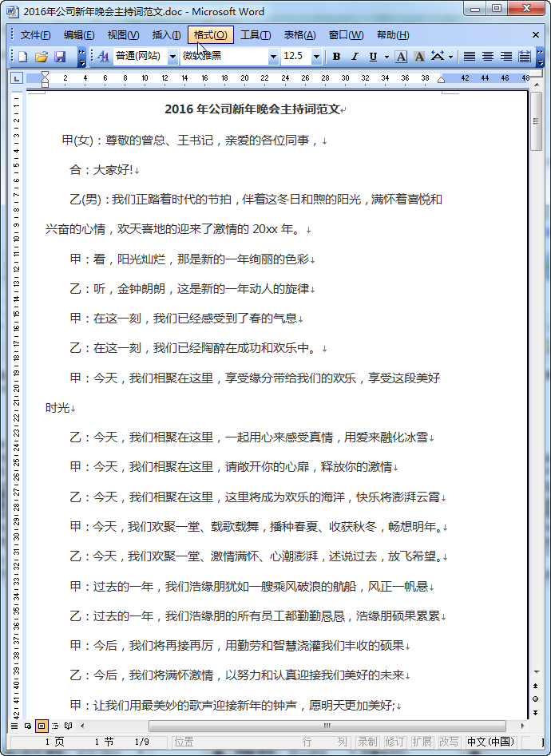Click the tab stop selector on ruler
This screenshot has height=756, width=551.
(17, 78)
